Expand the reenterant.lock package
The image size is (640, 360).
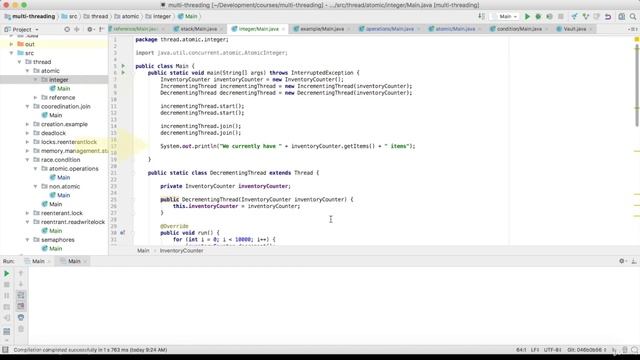(x=27, y=213)
